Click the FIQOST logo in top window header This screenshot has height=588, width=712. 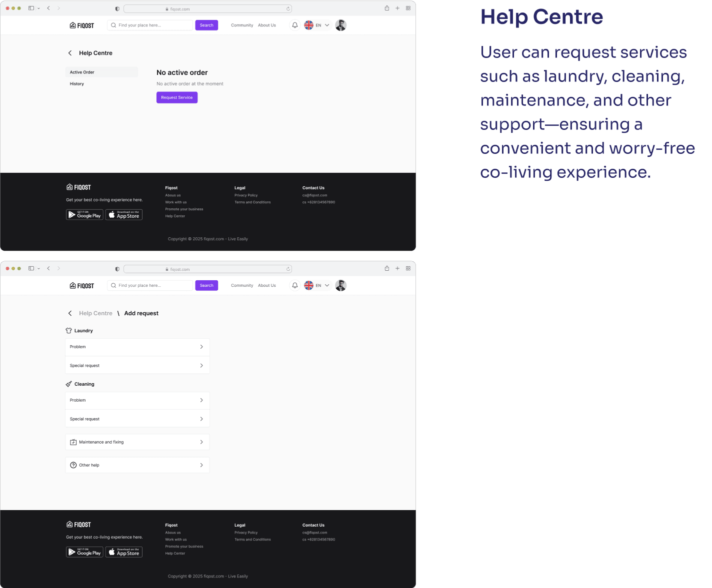pos(82,25)
